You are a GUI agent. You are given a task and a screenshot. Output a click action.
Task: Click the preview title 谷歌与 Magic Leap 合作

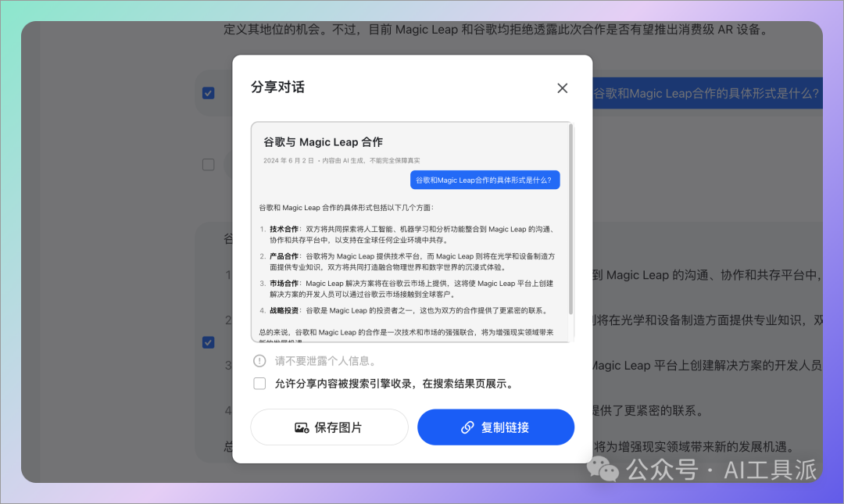pyautogui.click(x=323, y=142)
